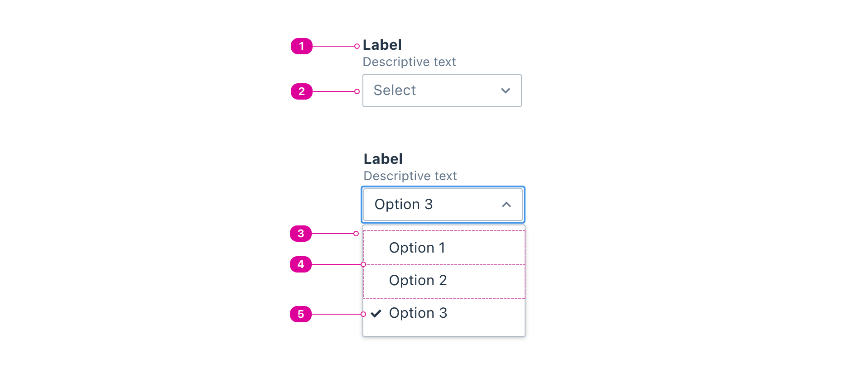The height and width of the screenshot is (373, 868).
Task: Open the closed Select dropdown
Action: [x=442, y=91]
